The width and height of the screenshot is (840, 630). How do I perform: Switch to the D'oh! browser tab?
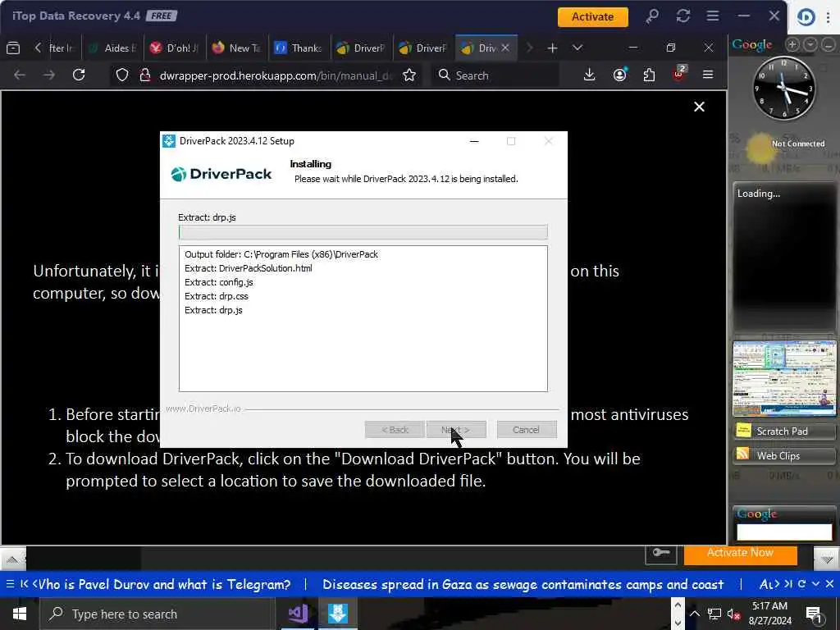pos(174,48)
